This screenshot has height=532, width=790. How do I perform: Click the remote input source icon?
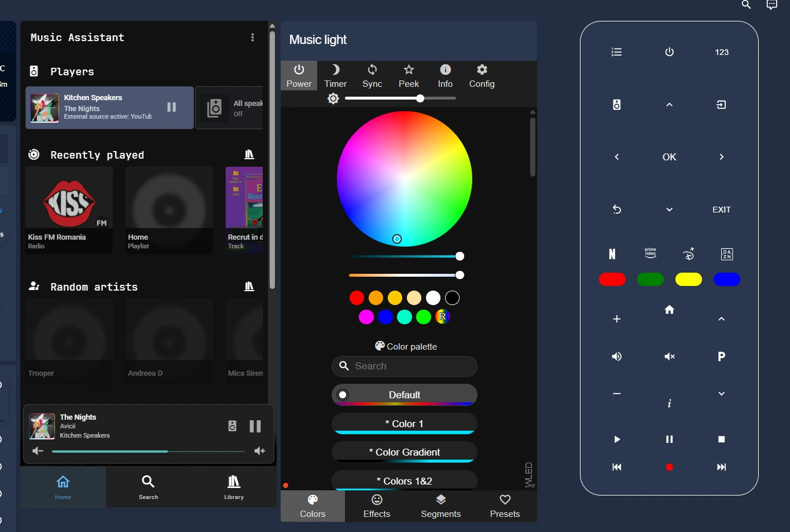click(x=722, y=105)
